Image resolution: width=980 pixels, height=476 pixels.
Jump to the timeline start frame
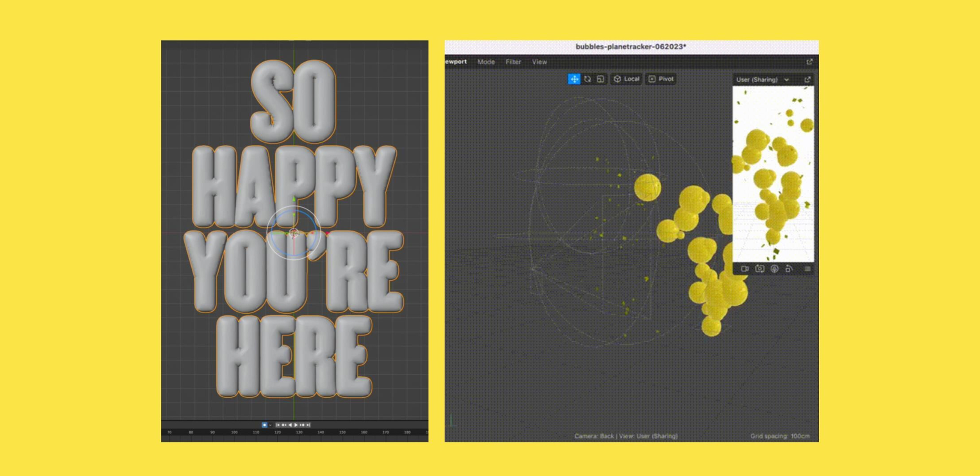pyautogui.click(x=278, y=425)
